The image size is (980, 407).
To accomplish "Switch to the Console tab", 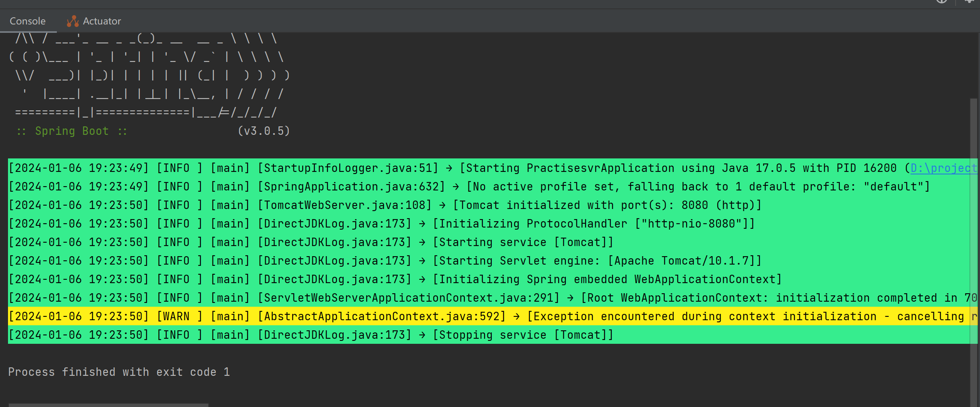I will [27, 21].
